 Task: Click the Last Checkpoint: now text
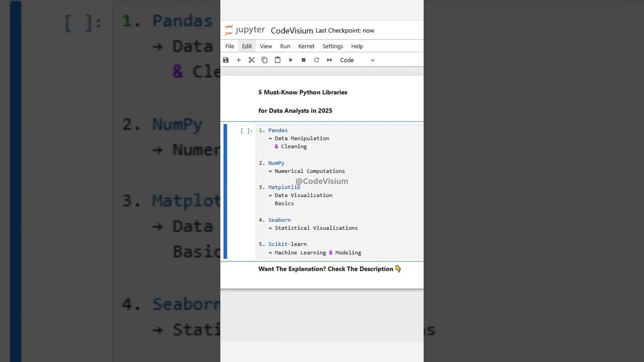pyautogui.click(x=345, y=31)
